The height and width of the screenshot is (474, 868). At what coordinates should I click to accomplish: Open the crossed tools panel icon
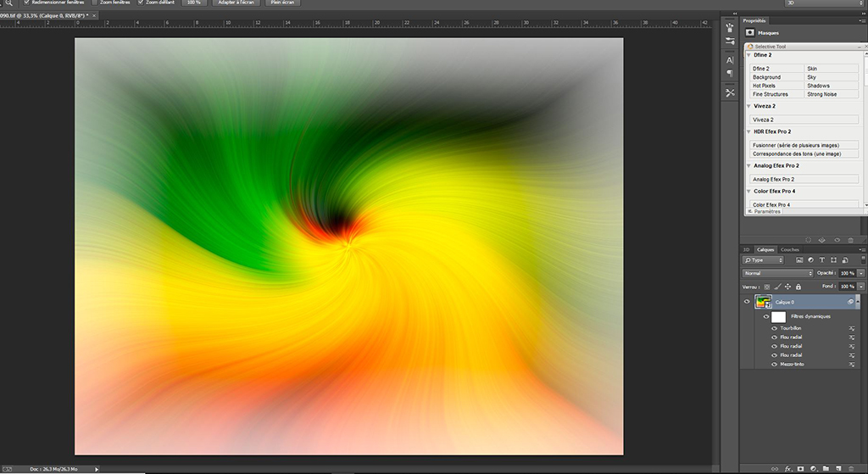730,92
